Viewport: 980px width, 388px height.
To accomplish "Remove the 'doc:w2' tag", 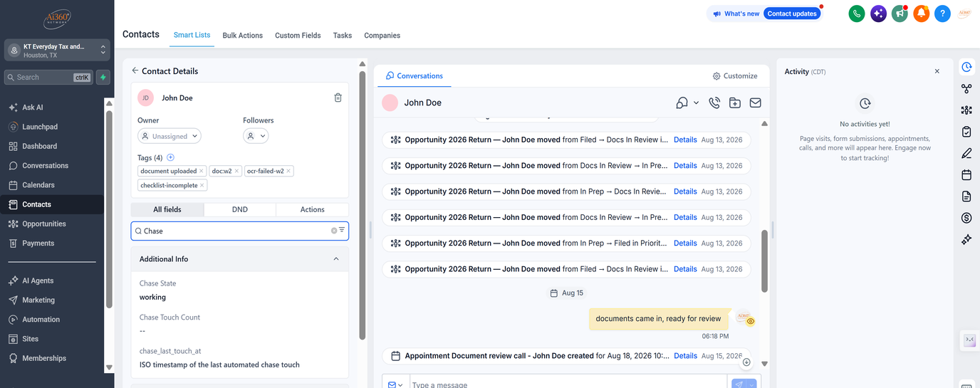I will [x=237, y=171].
